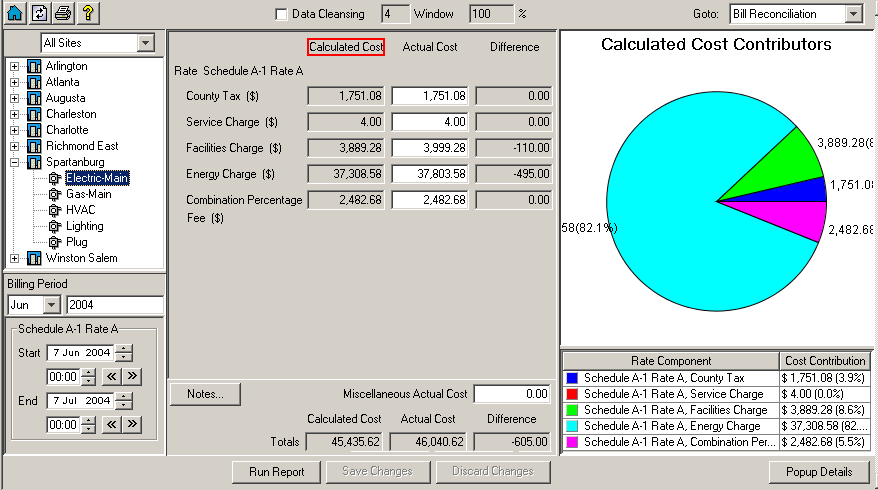This screenshot has width=878, height=490.
Task: Click the cyan Energy Charge legend swatch
Action: tap(571, 426)
